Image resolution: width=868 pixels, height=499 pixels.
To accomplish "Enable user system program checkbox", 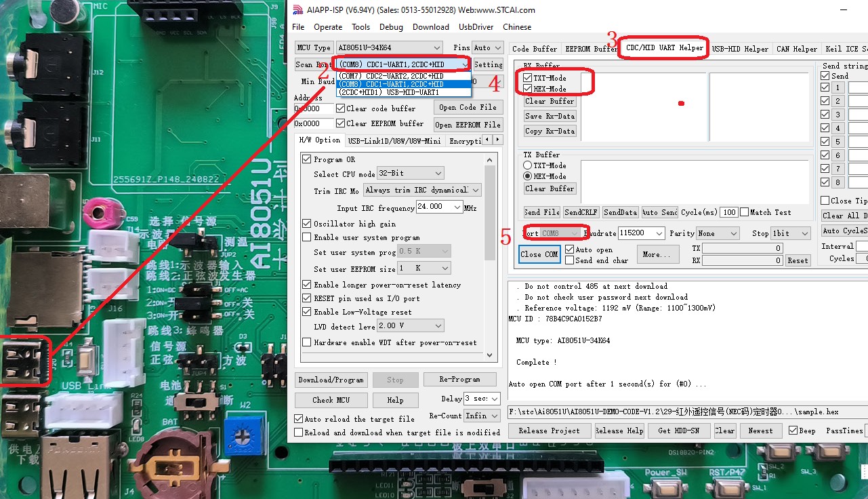I will [307, 237].
